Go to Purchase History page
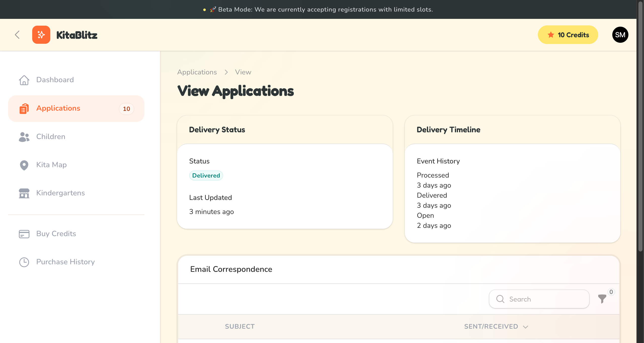Screen dimensions: 644x343 (x=65, y=262)
